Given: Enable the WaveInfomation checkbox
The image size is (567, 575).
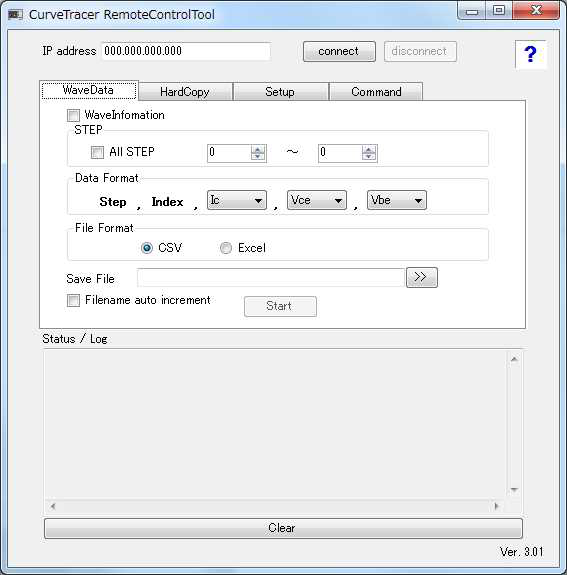Looking at the screenshot, I should click(x=73, y=115).
